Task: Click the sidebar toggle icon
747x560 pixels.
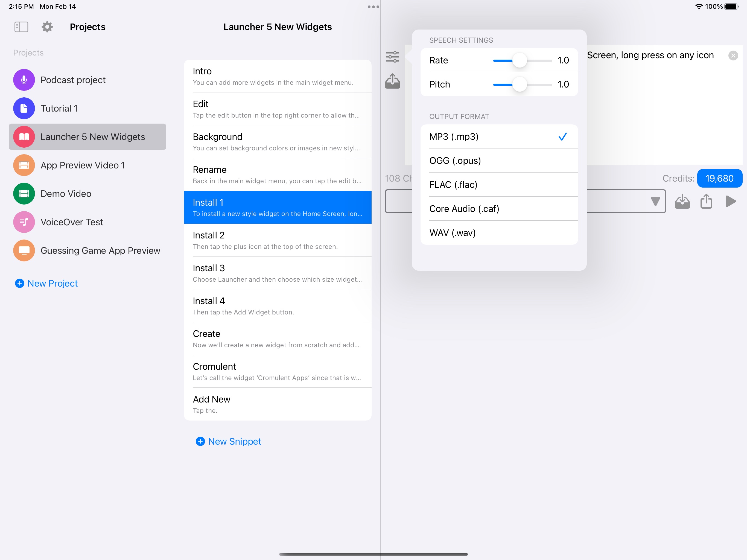Action: 21,27
